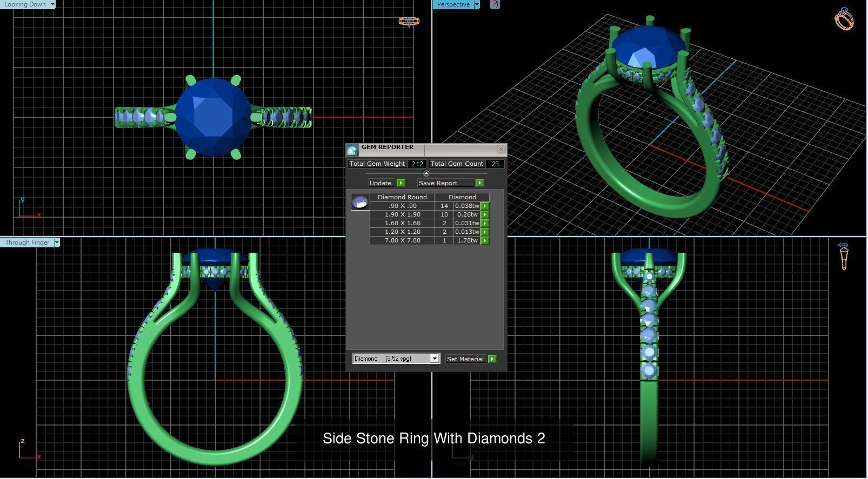Click the Total Gem Weight value 2.12
This screenshot has width=868, height=479.
click(x=417, y=164)
